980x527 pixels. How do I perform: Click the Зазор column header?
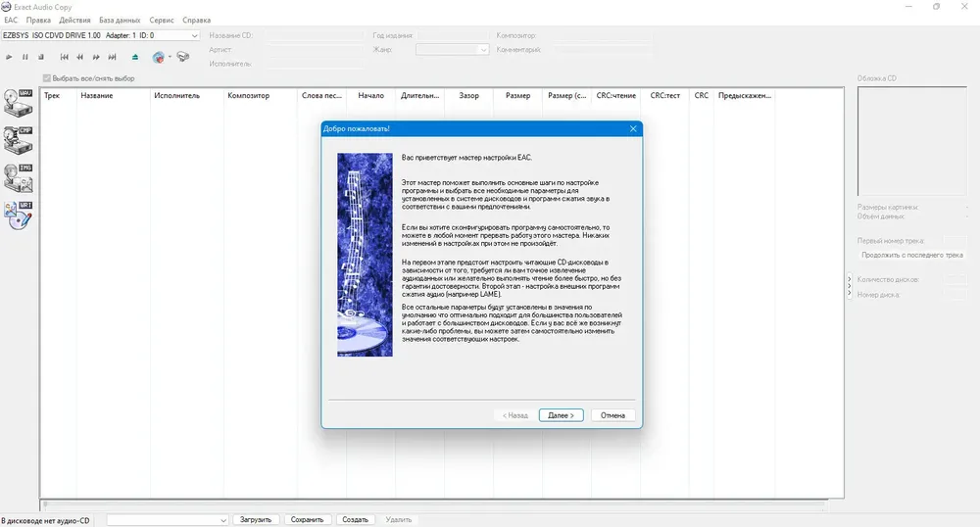click(x=468, y=96)
